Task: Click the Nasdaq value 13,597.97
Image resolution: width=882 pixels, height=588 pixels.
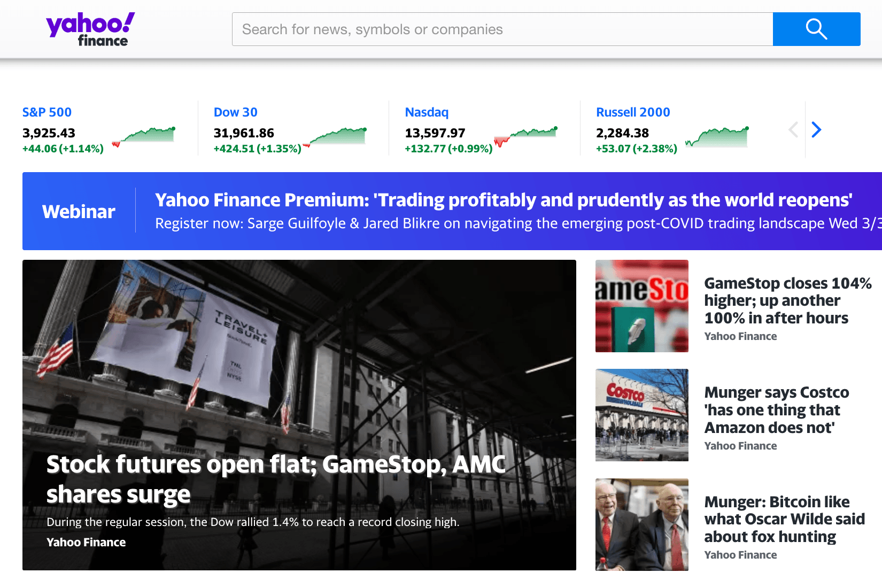Action: pos(435,133)
